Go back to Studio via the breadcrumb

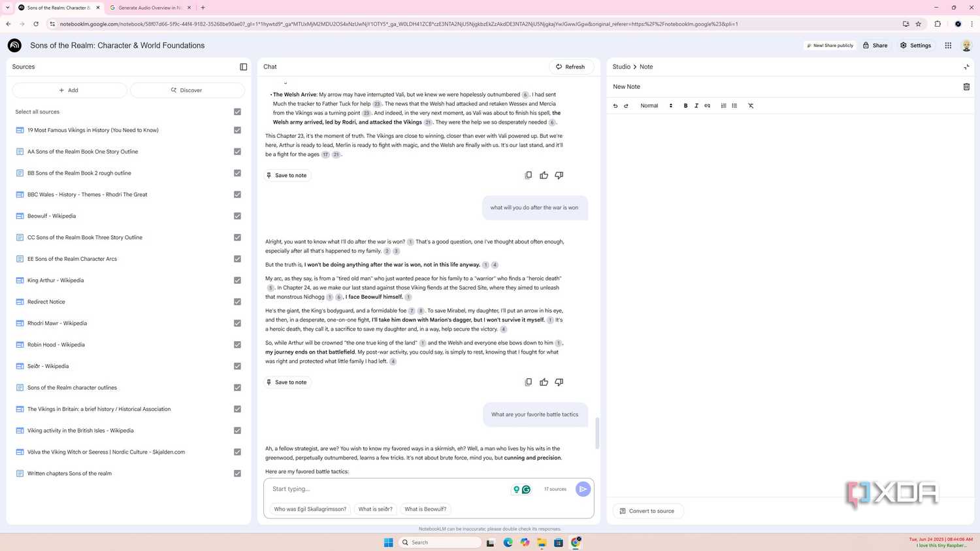(621, 67)
